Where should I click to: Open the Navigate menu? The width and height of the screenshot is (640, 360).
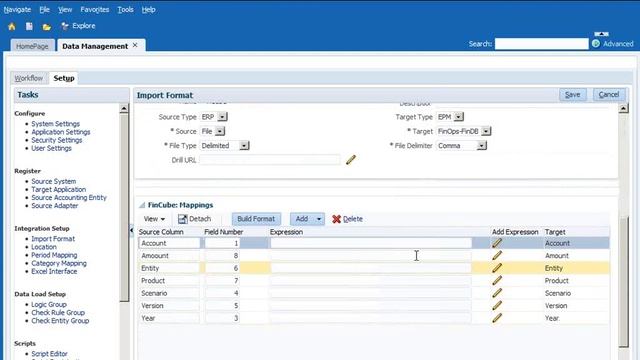[17, 9]
